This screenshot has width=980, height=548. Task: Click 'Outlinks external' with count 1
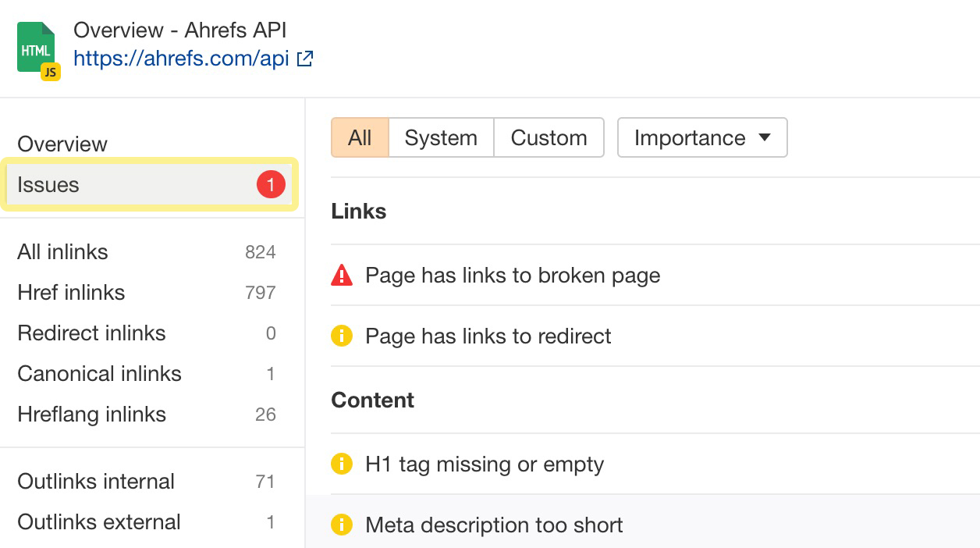(98, 521)
